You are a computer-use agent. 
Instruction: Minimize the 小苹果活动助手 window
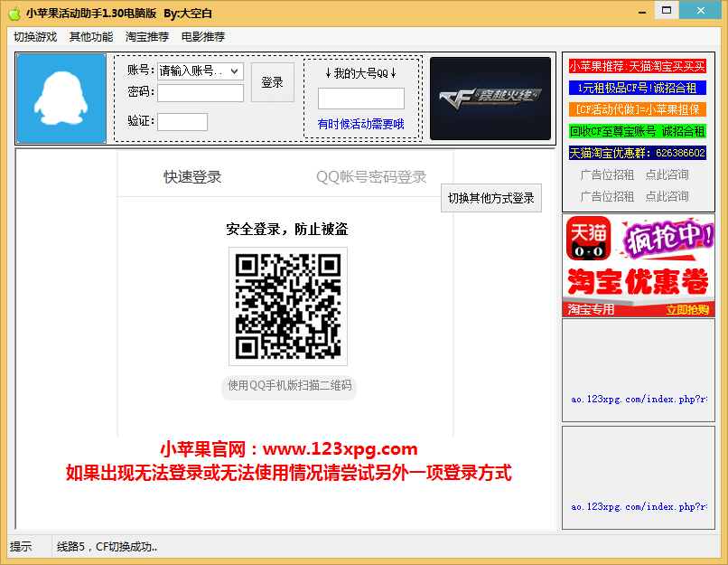(x=642, y=12)
